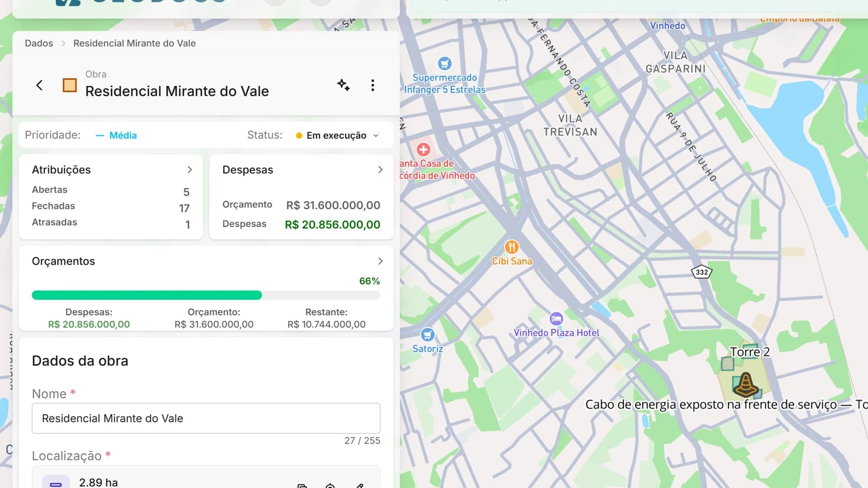Expand the Atribuições card with its chevron
The width and height of the screenshot is (868, 488).
(189, 170)
